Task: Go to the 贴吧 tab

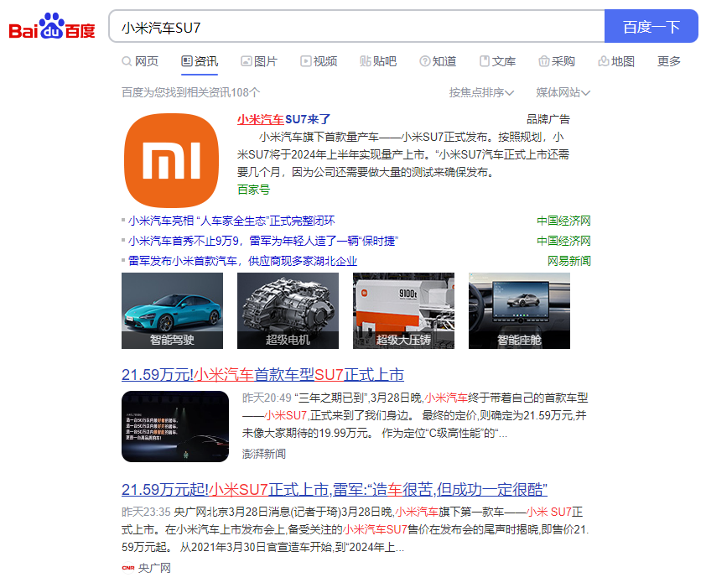Action: click(x=378, y=61)
